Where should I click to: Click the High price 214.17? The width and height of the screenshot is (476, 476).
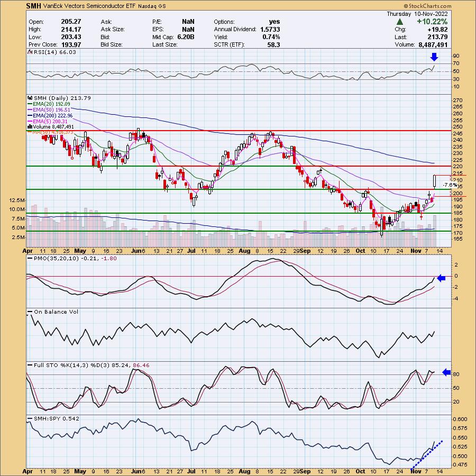coord(71,30)
